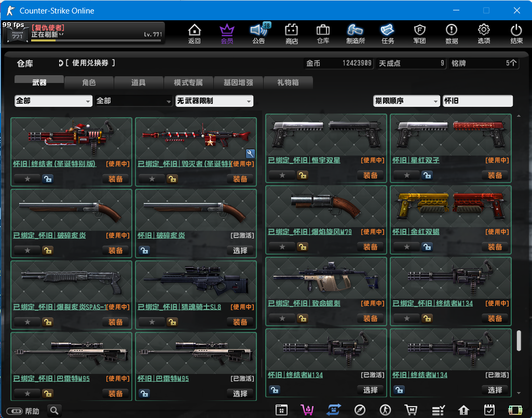This screenshot has width=532, height=418.
Task: Click the 铭牌 5个 counter
Action: [484, 63]
